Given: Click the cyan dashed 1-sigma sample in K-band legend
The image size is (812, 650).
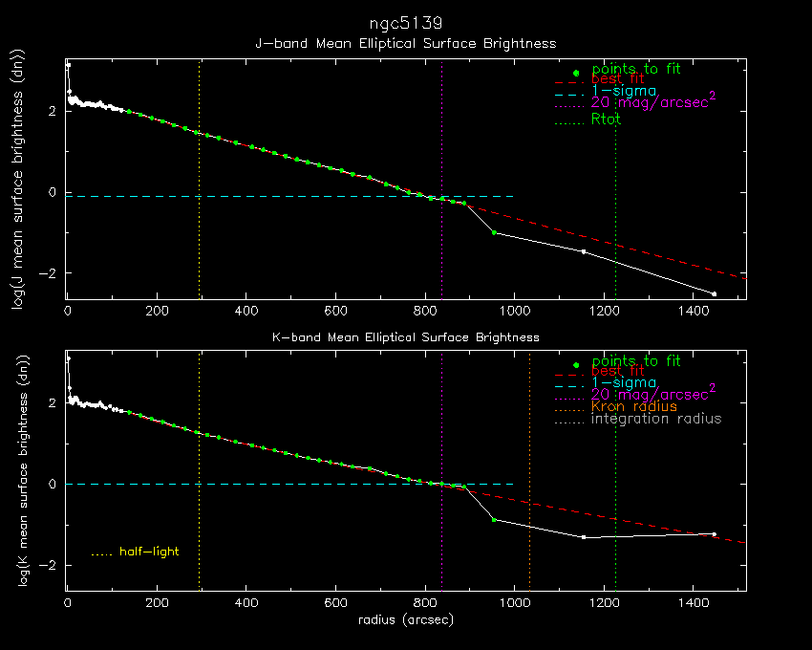Looking at the screenshot, I should [569, 384].
